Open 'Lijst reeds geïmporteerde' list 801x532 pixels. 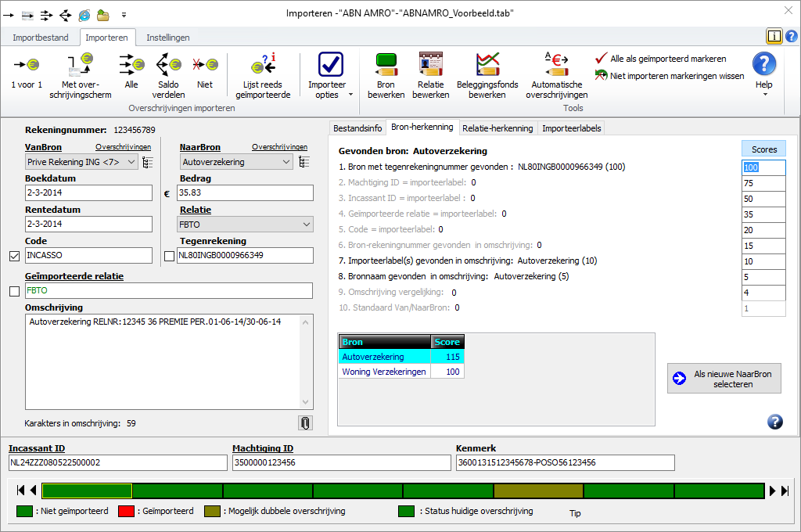[263, 65]
